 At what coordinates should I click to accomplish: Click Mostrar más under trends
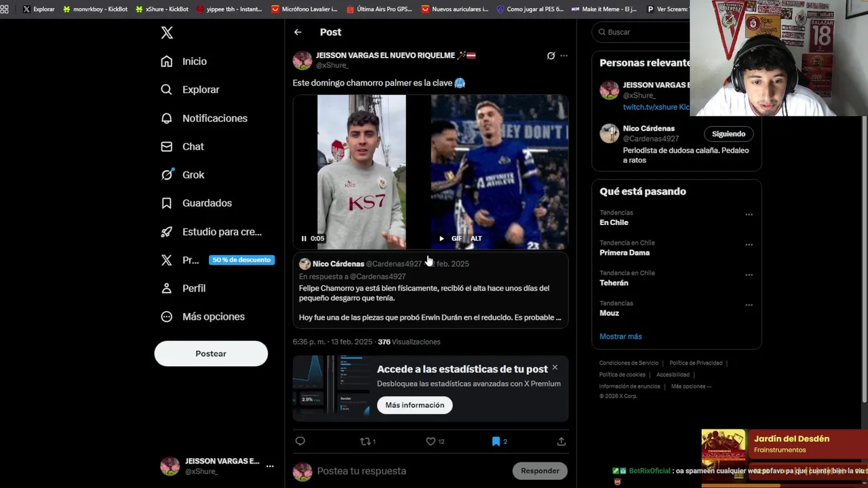(x=620, y=336)
